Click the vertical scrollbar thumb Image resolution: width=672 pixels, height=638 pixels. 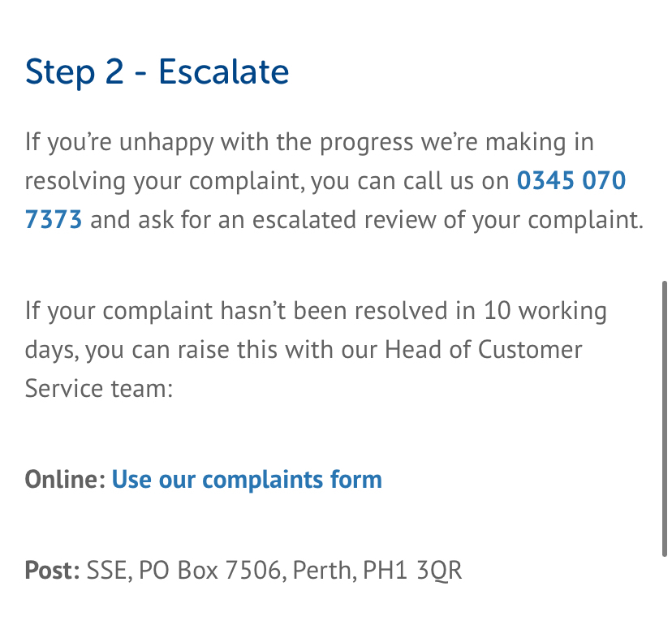click(664, 419)
